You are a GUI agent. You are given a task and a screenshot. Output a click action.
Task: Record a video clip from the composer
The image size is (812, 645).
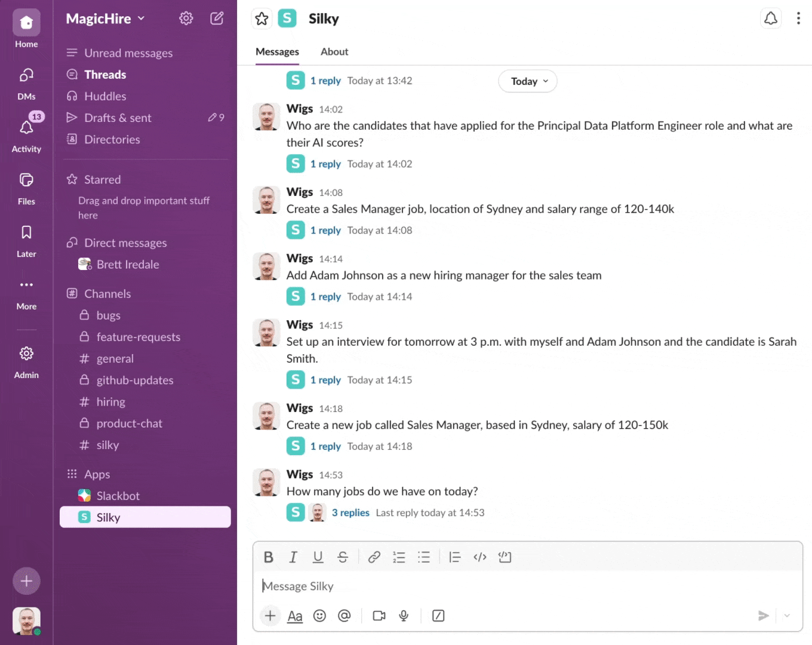(x=379, y=616)
